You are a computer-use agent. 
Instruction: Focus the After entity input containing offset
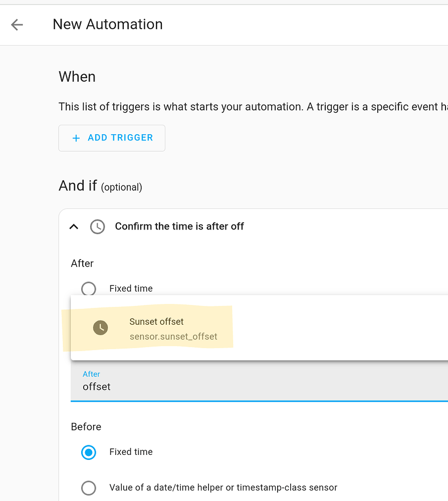(x=259, y=382)
